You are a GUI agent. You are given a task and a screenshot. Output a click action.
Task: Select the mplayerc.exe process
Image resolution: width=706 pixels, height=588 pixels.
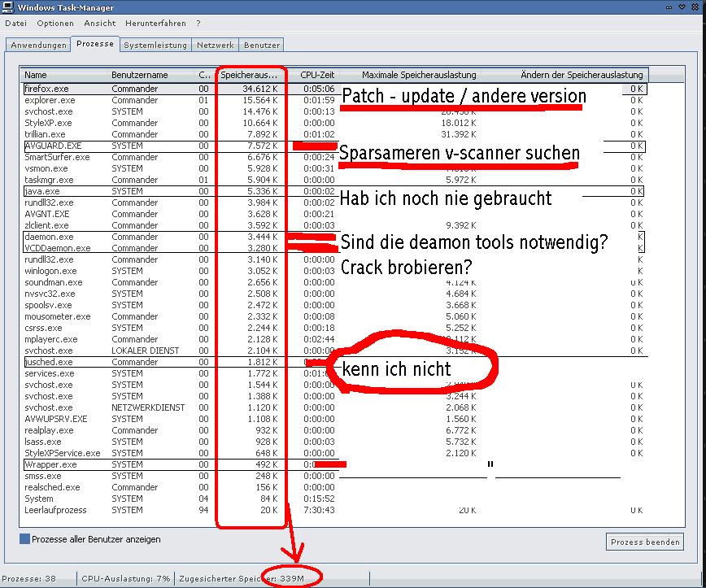coord(335,339)
